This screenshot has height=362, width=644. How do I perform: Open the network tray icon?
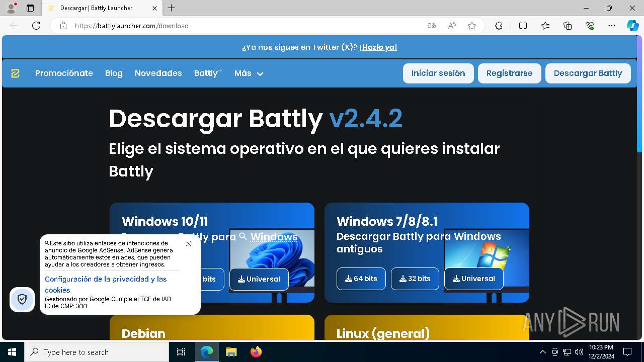click(567, 352)
